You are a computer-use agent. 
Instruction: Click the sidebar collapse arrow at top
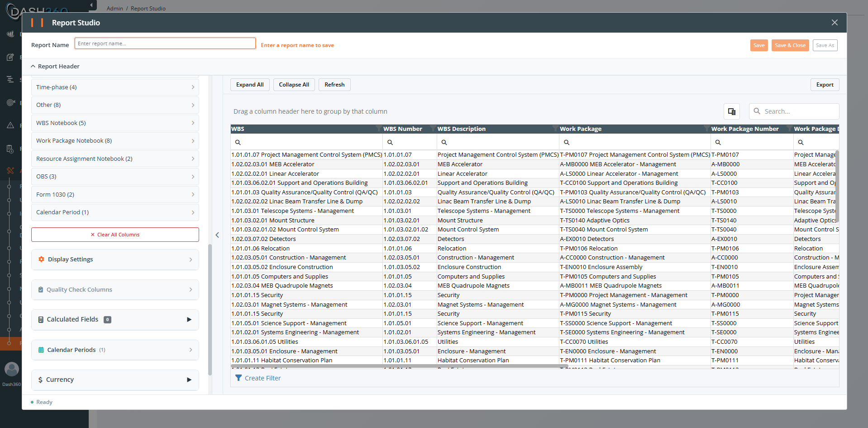(91, 5)
